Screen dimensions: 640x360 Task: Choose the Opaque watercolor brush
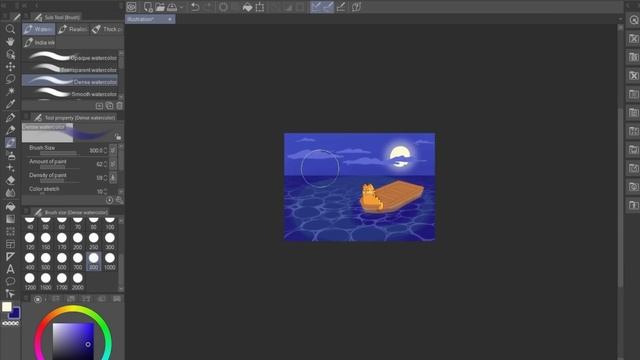[x=70, y=58]
